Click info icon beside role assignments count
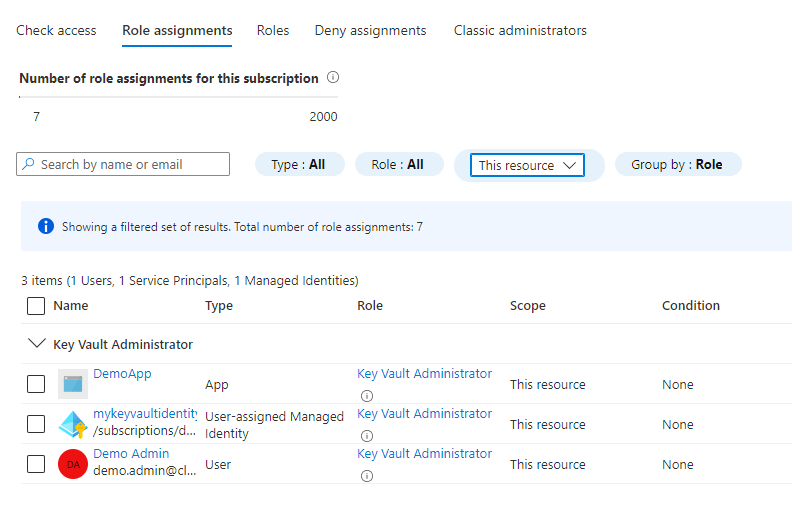Screen dimensions: 792x523 (x=333, y=78)
